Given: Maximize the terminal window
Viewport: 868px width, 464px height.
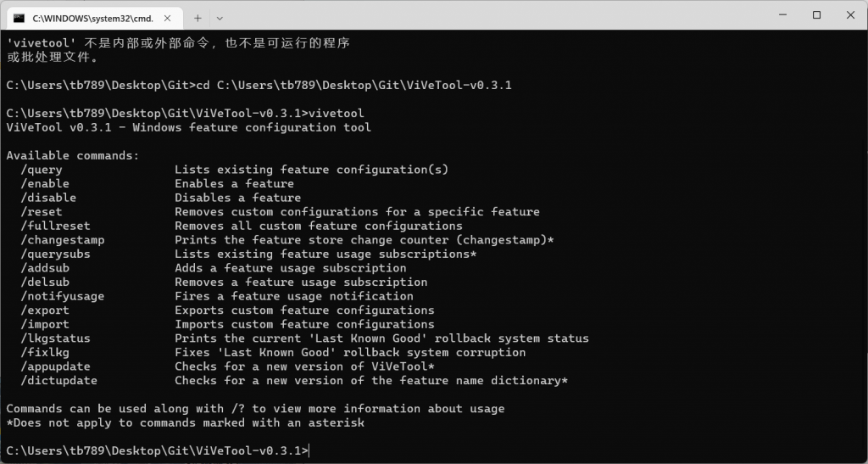Looking at the screenshot, I should tap(816, 15).
